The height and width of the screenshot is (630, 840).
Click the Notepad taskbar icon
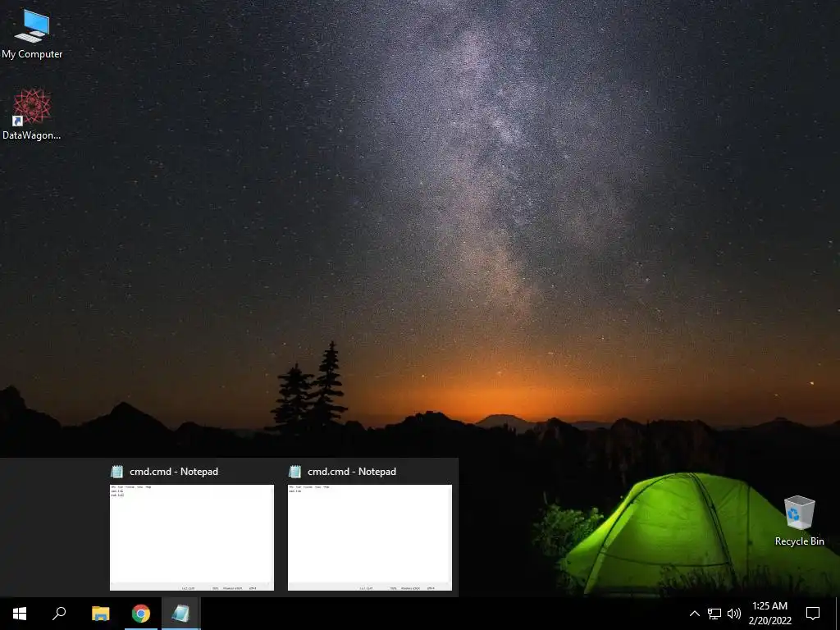click(x=181, y=614)
